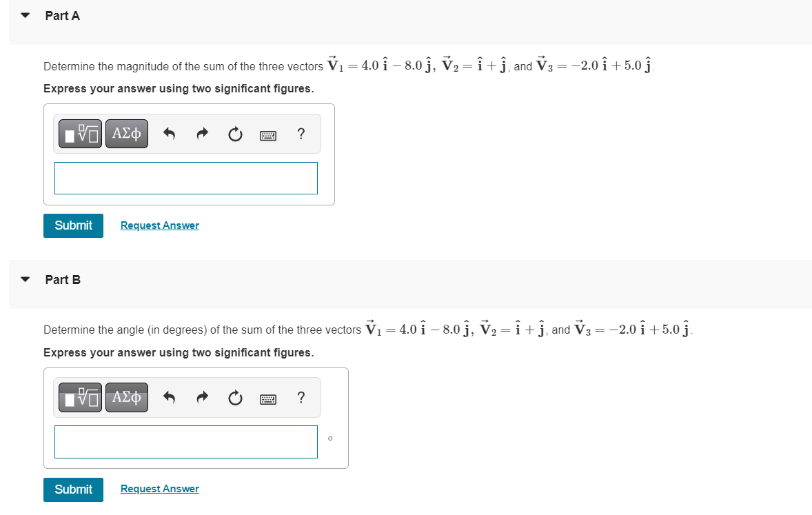812x515 pixels.
Task: Click the undo icon in Part B toolbar
Action: (169, 397)
